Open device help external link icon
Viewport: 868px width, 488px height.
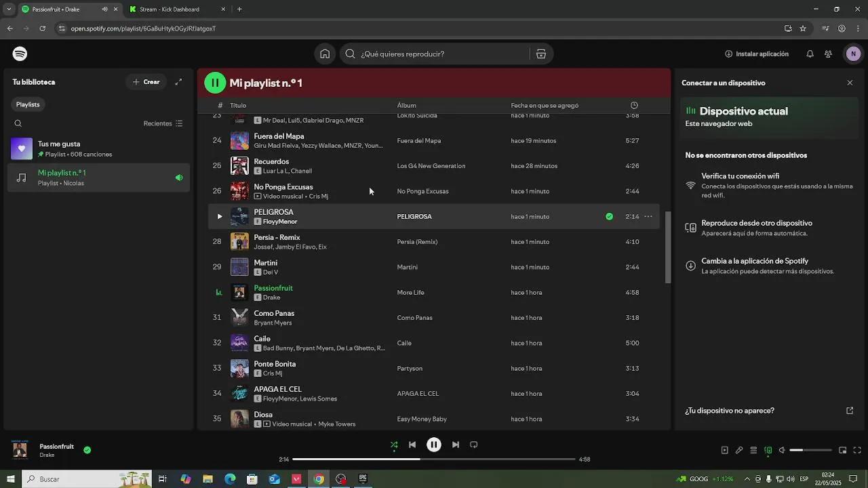tap(850, 411)
